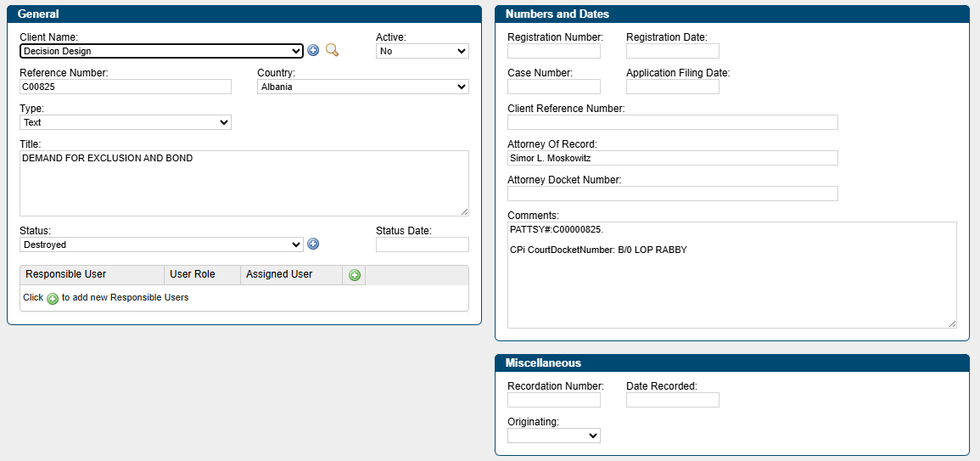This screenshot has height=461, width=980.
Task: Click the Numbers and Dates panel header
Action: (x=732, y=14)
